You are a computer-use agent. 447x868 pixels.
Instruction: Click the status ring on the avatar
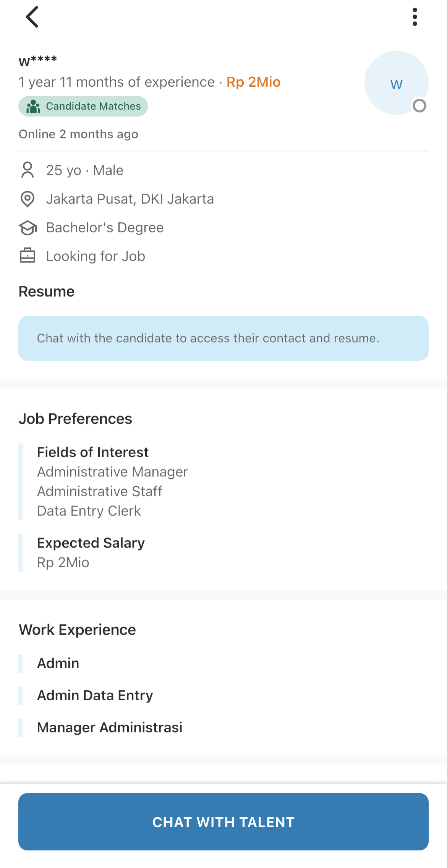(x=419, y=105)
